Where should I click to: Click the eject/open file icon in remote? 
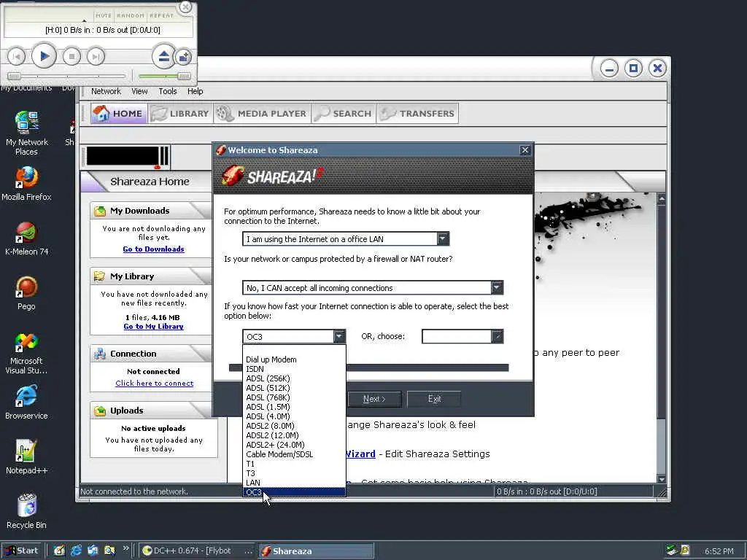pos(163,57)
